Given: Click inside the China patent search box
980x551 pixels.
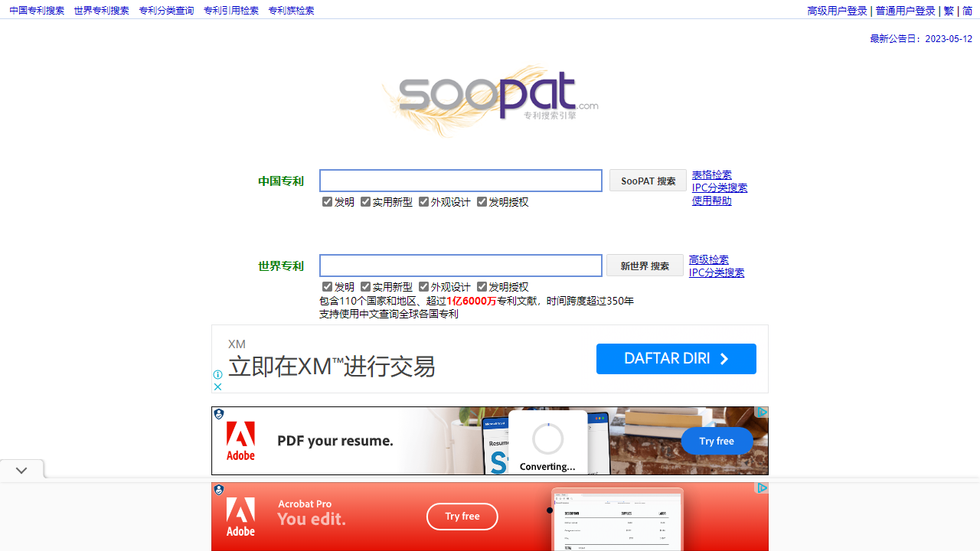Looking at the screenshot, I should pyautogui.click(x=460, y=180).
